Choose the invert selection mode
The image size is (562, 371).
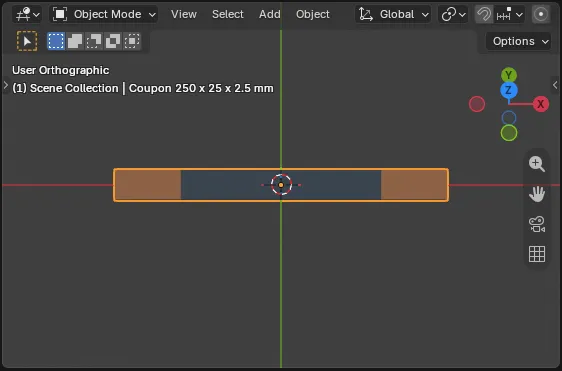113,41
